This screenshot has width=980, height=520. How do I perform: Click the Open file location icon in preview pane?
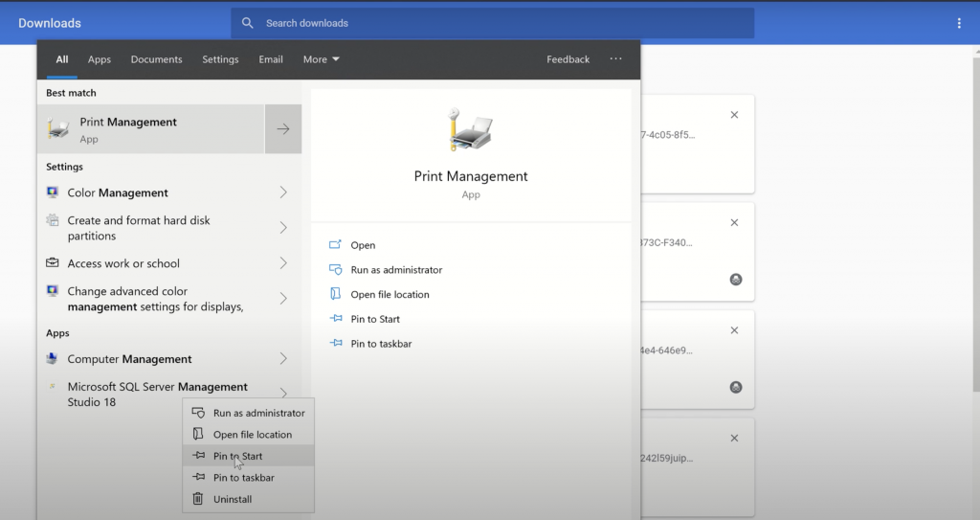pos(336,294)
